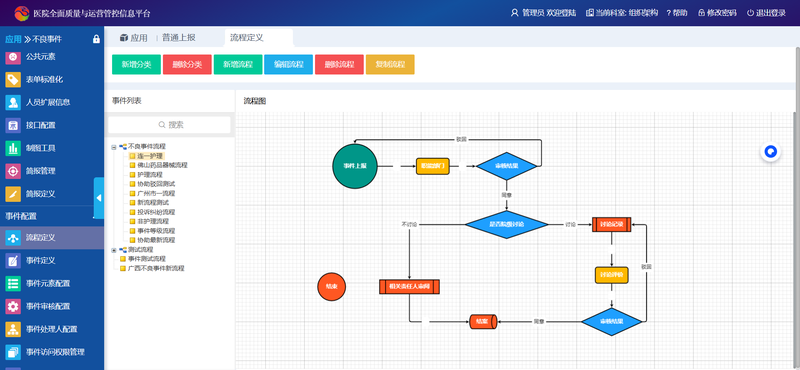Collapse the 不良事件流程 tree node

114,147
